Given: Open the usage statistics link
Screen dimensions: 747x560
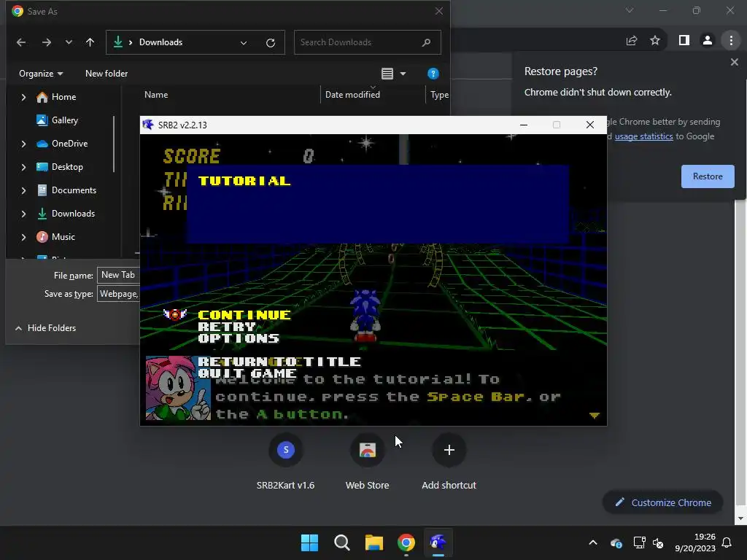Looking at the screenshot, I should (643, 136).
